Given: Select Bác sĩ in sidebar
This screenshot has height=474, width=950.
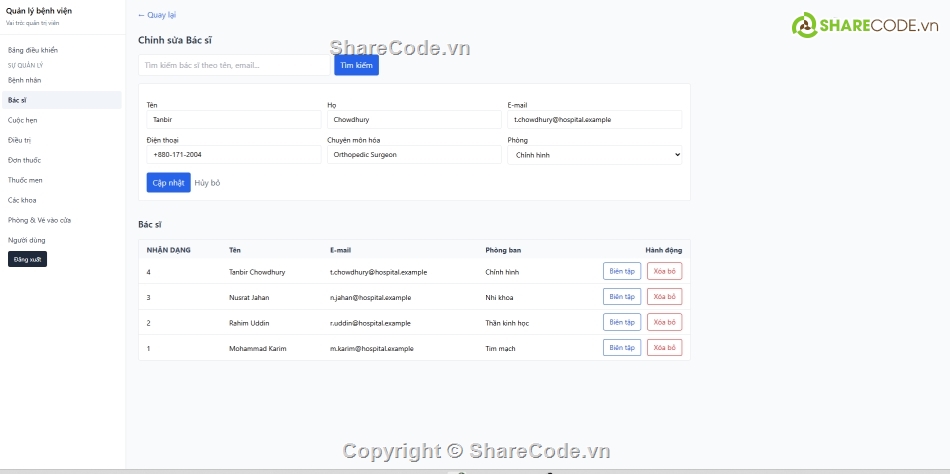Looking at the screenshot, I should [x=62, y=100].
